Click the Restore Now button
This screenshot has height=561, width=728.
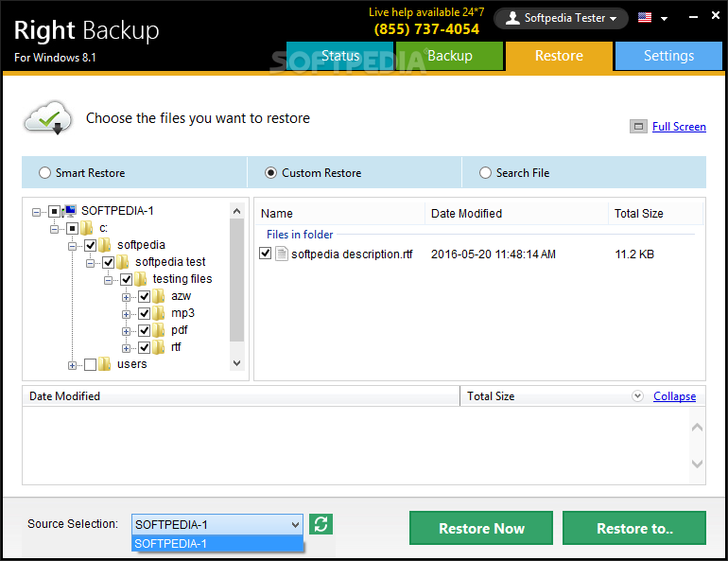click(x=481, y=528)
